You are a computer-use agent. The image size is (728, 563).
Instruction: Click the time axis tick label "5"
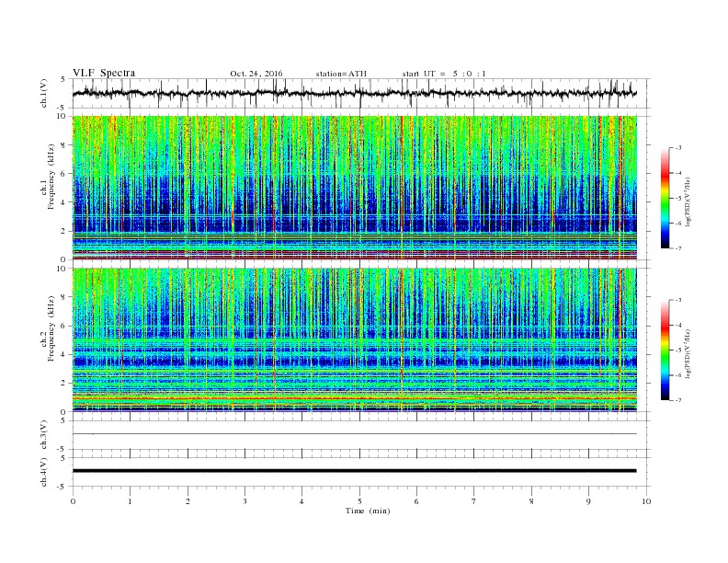[359, 501]
